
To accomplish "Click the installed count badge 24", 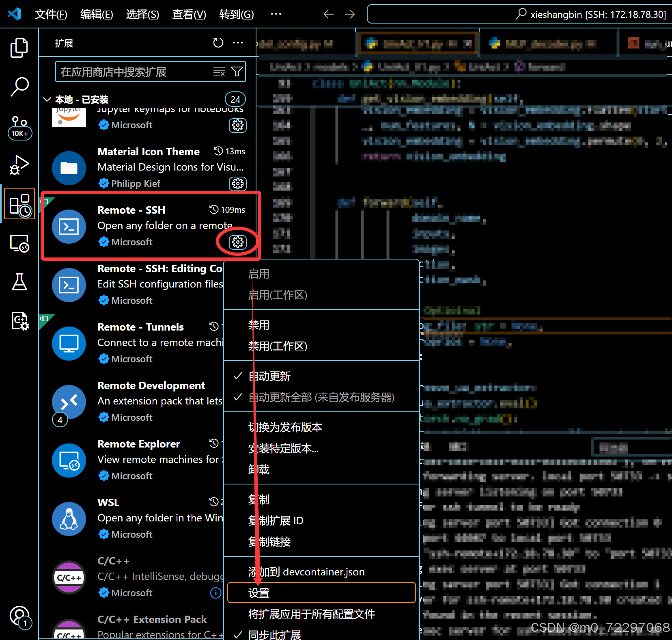I will [x=235, y=99].
